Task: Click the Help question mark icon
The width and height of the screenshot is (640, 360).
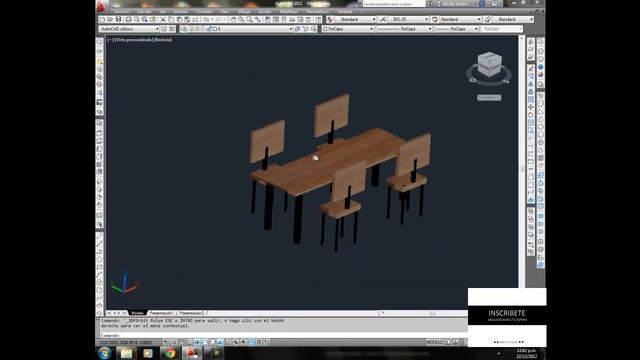Action: tap(494, 4)
